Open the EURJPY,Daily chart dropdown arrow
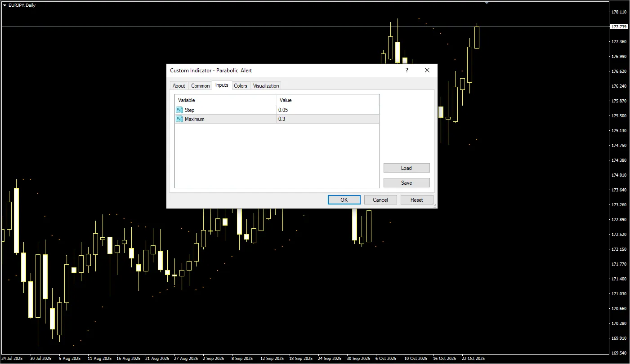The width and height of the screenshot is (630, 364). (x=5, y=5)
